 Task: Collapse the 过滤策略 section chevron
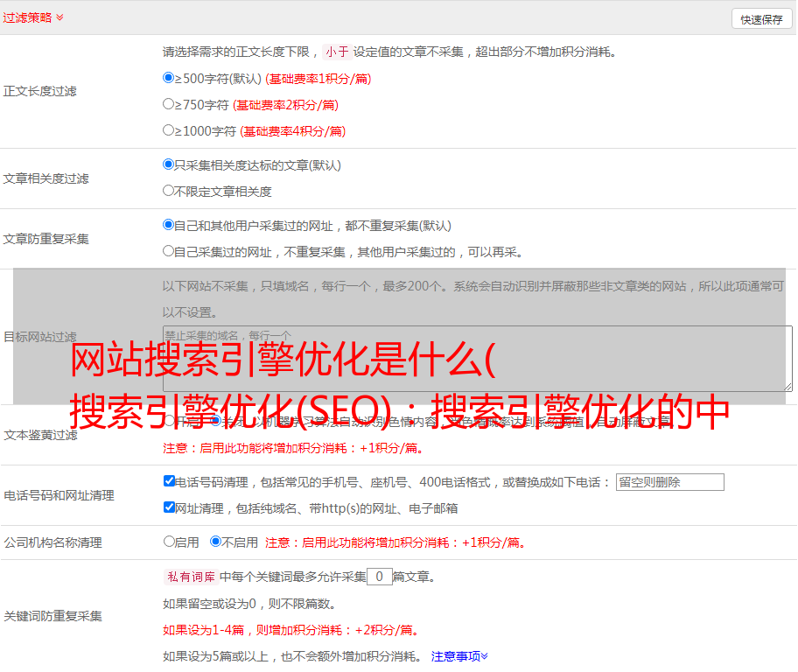(59, 17)
